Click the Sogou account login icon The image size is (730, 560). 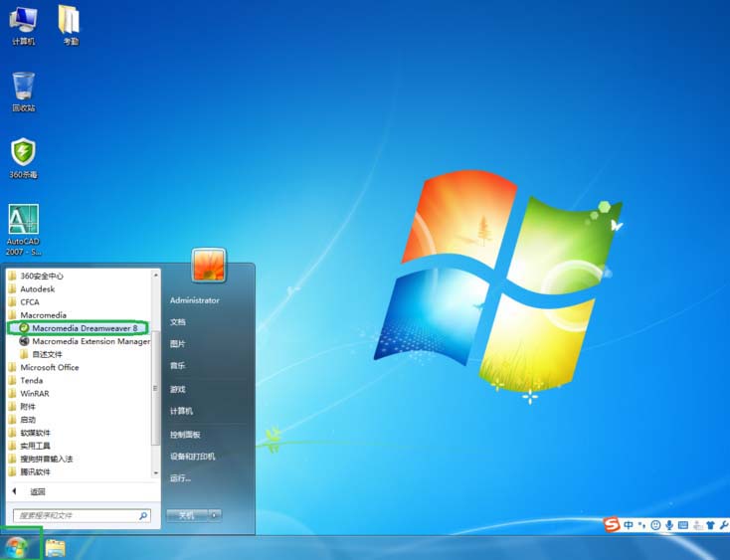click(x=697, y=525)
